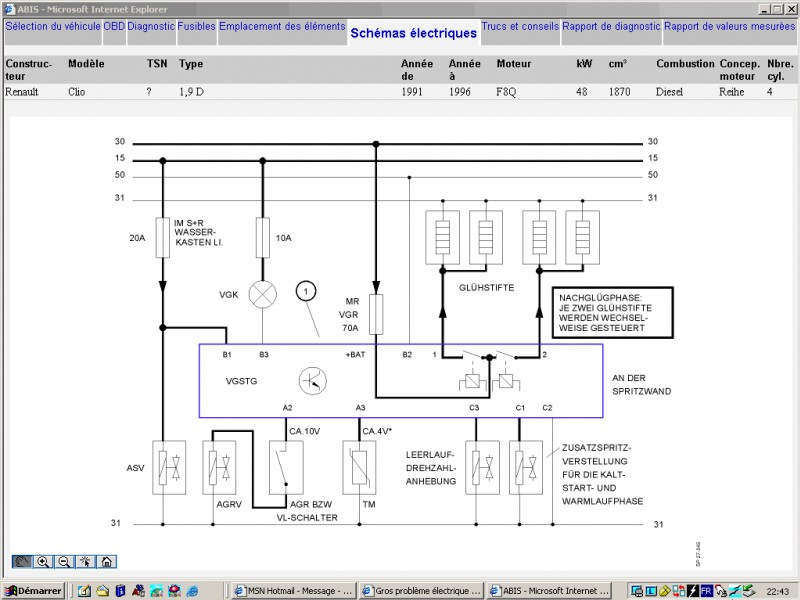Click the system clock 22:43
800x600 pixels.
click(x=778, y=591)
